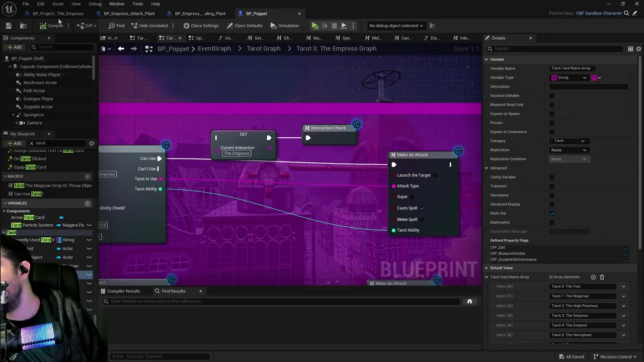Open the File menu

(25, 4)
